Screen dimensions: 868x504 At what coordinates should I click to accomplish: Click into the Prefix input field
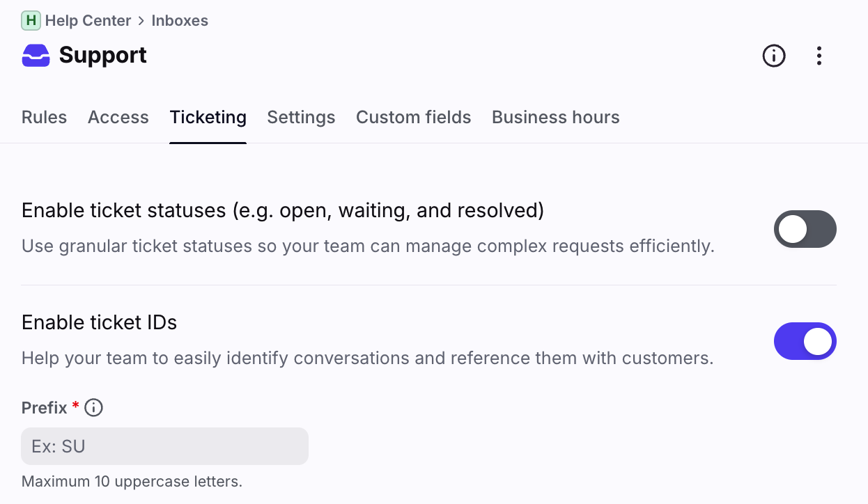pyautogui.click(x=164, y=446)
